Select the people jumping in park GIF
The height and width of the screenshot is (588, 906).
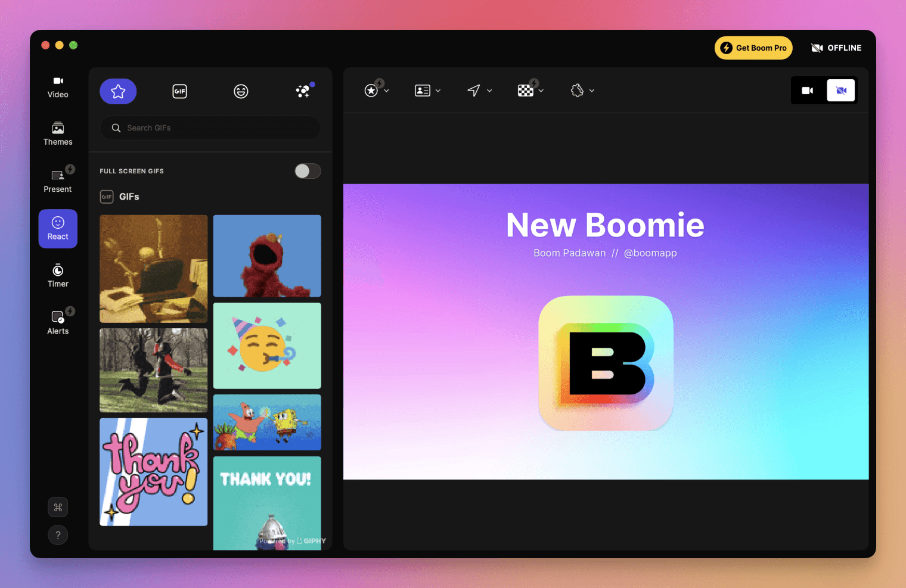tap(154, 371)
